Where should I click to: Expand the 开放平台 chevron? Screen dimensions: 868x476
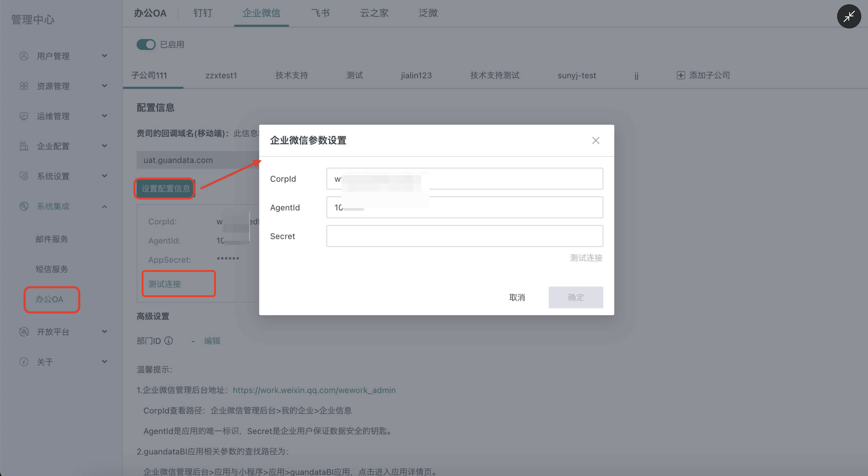click(x=104, y=331)
